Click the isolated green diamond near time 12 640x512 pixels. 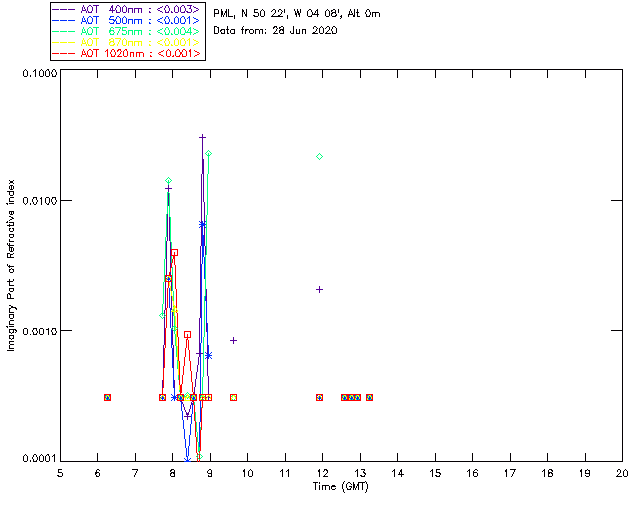tap(320, 156)
